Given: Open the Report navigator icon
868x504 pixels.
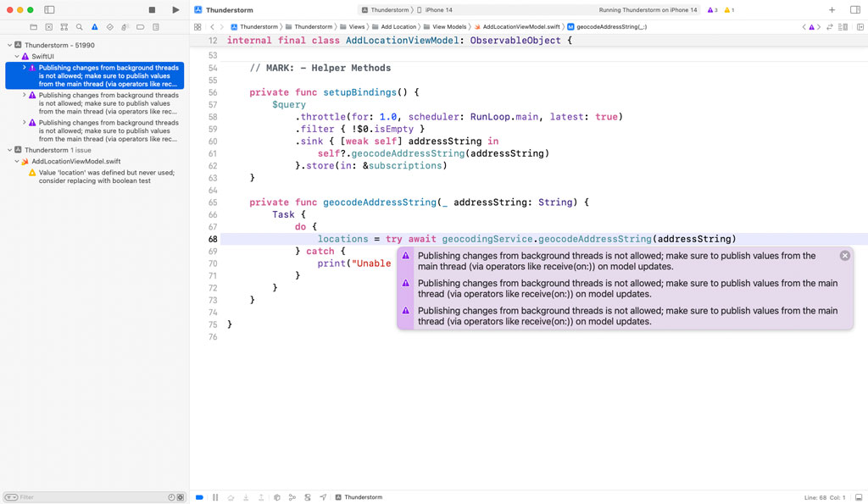Looking at the screenshot, I should (x=156, y=26).
